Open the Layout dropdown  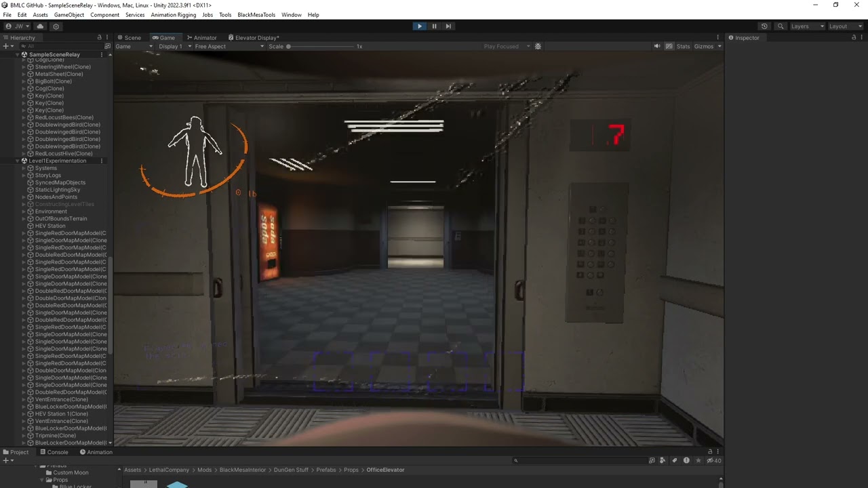pyautogui.click(x=845, y=26)
